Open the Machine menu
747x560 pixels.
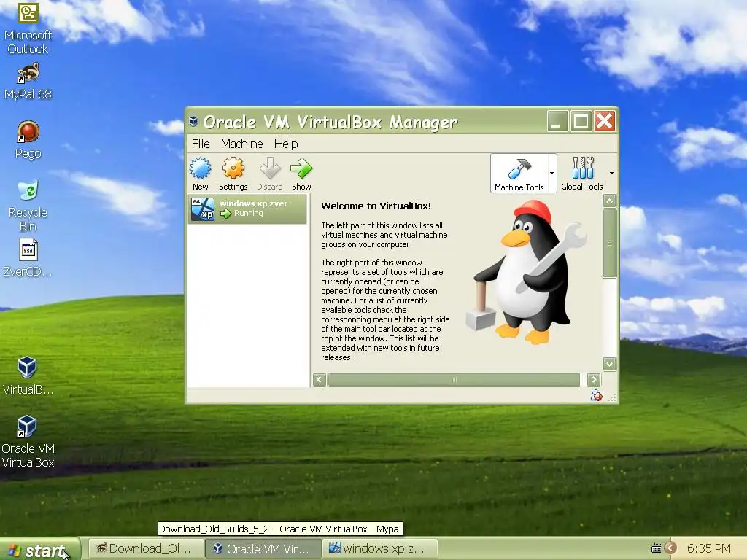click(x=242, y=144)
